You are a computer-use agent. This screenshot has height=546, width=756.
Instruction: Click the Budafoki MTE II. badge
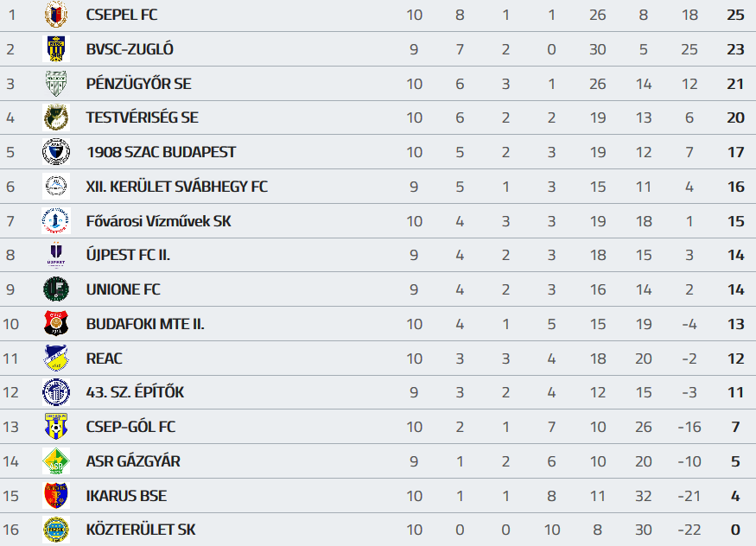point(56,324)
